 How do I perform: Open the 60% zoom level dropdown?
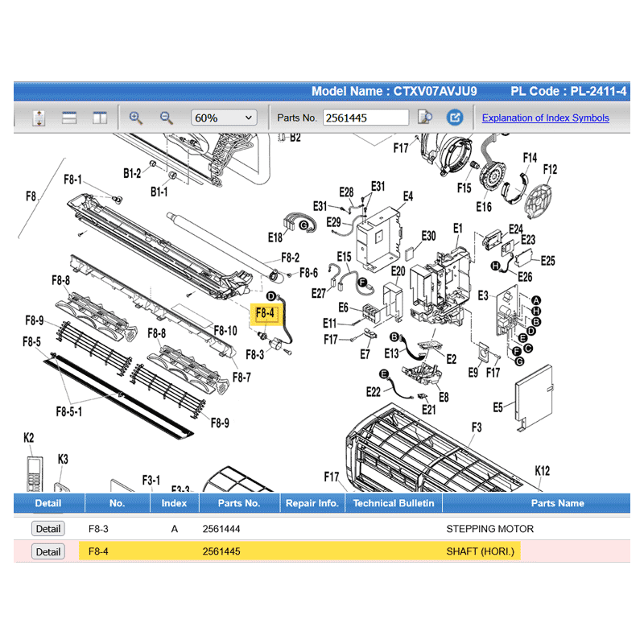click(x=223, y=118)
